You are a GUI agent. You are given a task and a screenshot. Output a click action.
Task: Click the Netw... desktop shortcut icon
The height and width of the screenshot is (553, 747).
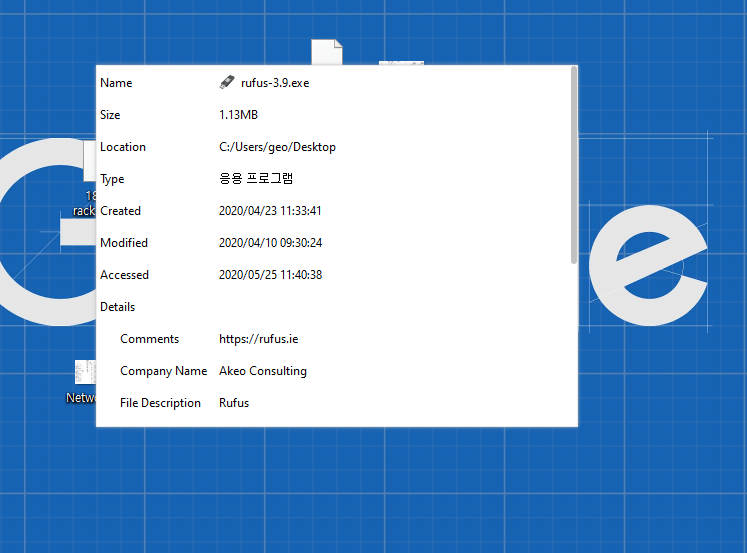[85, 372]
